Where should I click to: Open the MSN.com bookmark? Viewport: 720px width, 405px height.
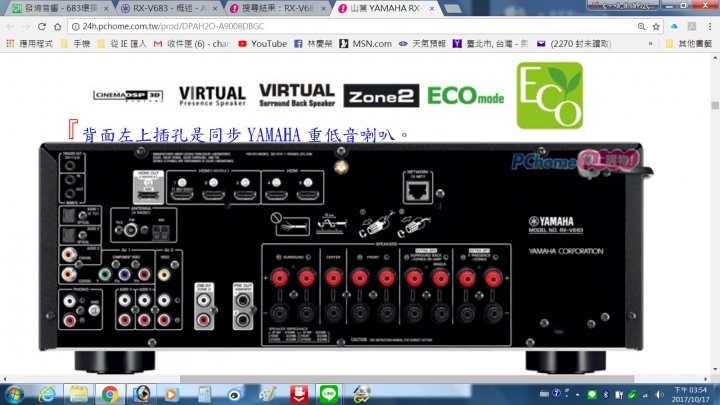[x=366, y=44]
